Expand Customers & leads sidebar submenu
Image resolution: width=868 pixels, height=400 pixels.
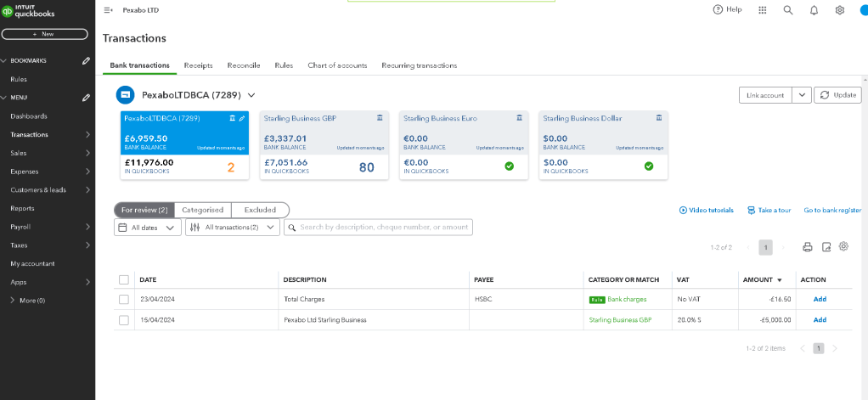coord(88,189)
